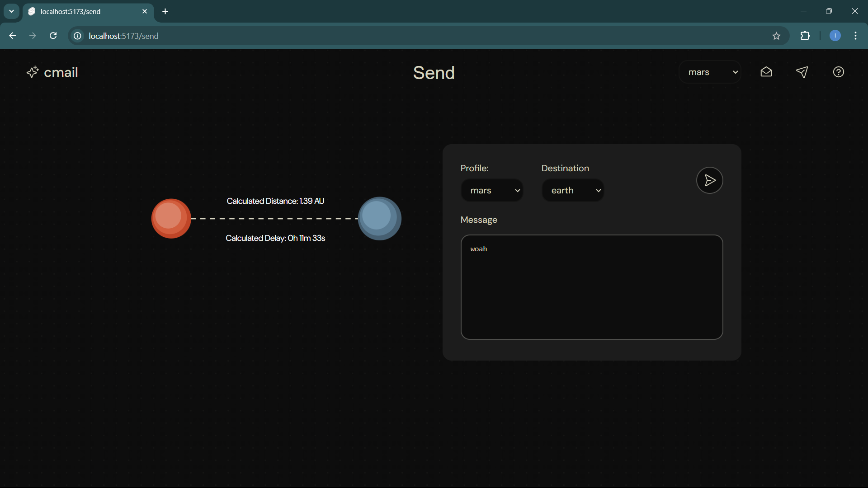Viewport: 868px width, 488px height.
Task: Expand the Profile mars dropdown in form
Action: tap(492, 191)
